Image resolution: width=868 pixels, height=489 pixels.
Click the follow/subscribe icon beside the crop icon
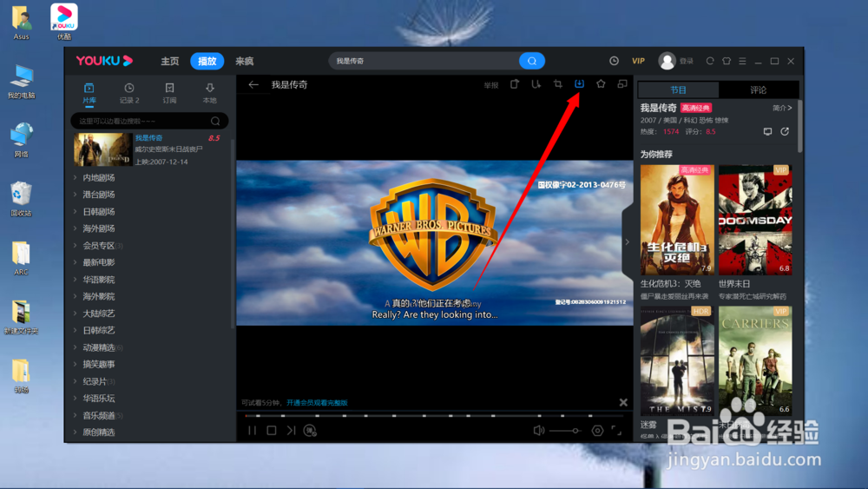pos(536,83)
